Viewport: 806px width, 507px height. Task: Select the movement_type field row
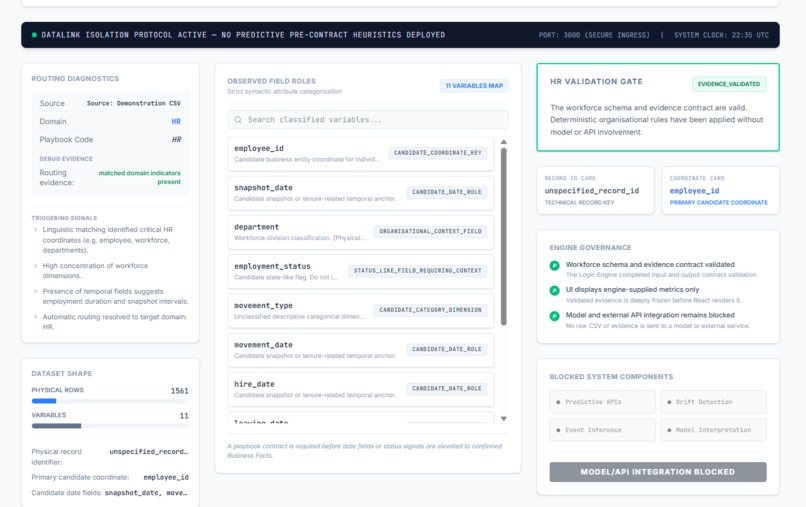[360, 311]
